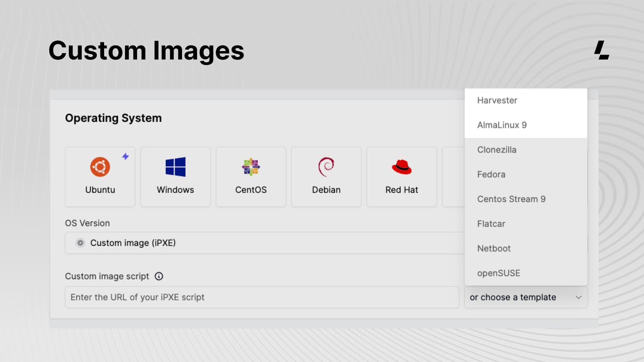Select the Ubuntu operating system icon

coord(100,166)
